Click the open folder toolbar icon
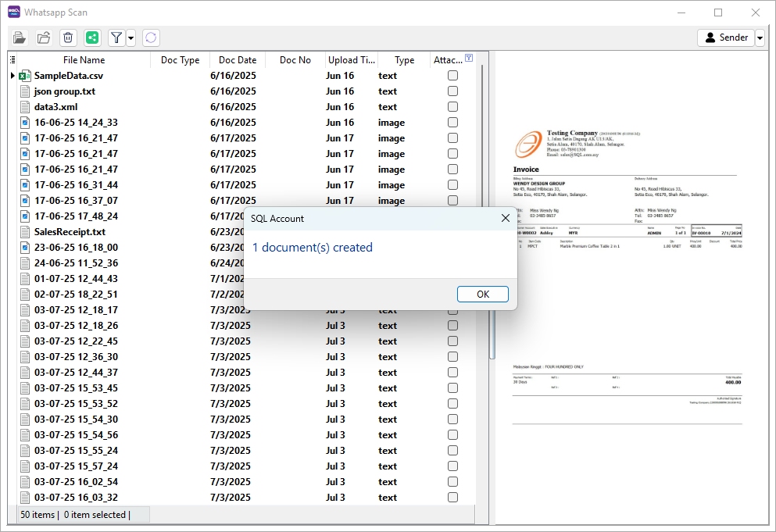This screenshot has height=532, width=776. point(44,37)
